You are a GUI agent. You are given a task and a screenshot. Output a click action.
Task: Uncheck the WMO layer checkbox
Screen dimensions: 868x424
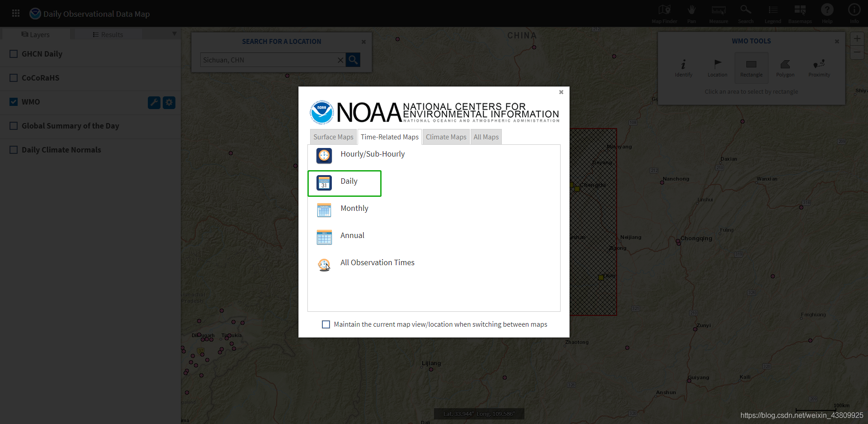pos(14,102)
